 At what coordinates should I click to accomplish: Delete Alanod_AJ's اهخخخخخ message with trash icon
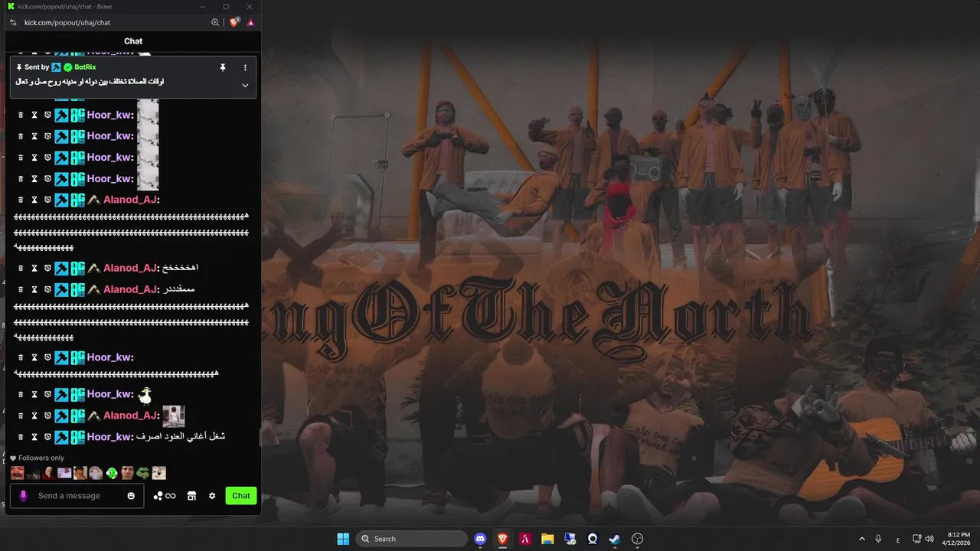click(21, 268)
